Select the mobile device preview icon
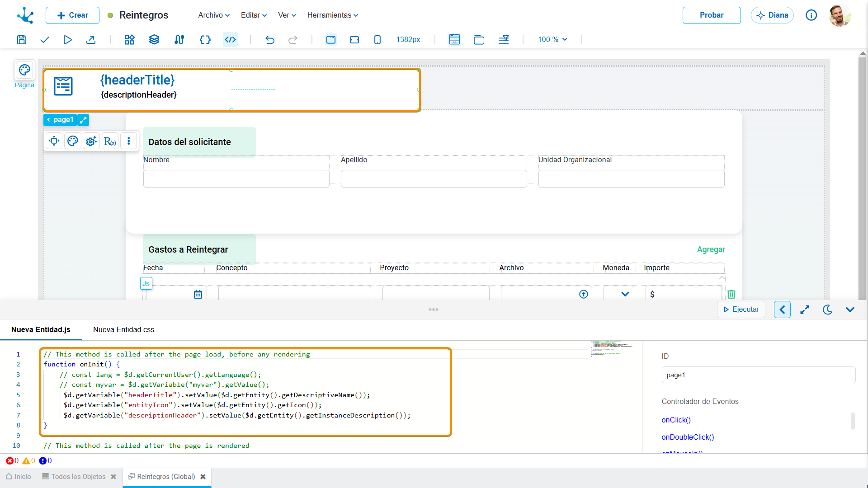868x488 pixels. tap(377, 40)
